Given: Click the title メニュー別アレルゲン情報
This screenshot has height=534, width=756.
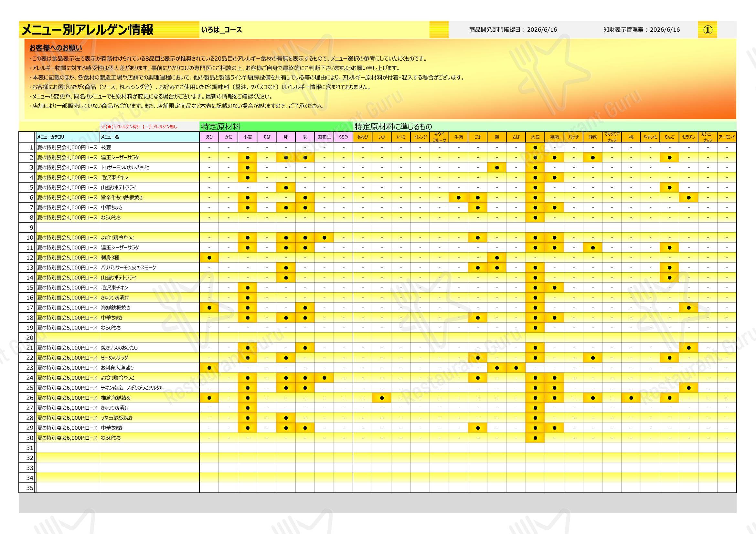Looking at the screenshot, I should pyautogui.click(x=87, y=30).
